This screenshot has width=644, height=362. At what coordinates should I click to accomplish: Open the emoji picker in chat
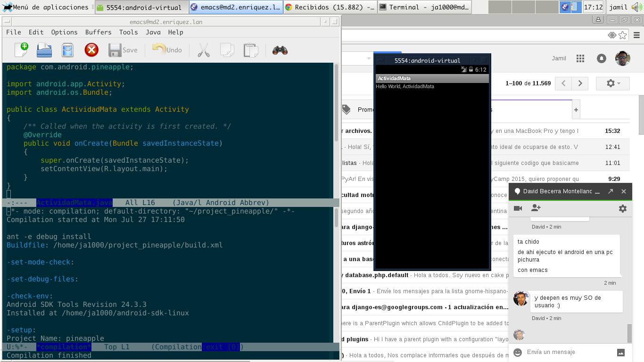coord(518,352)
